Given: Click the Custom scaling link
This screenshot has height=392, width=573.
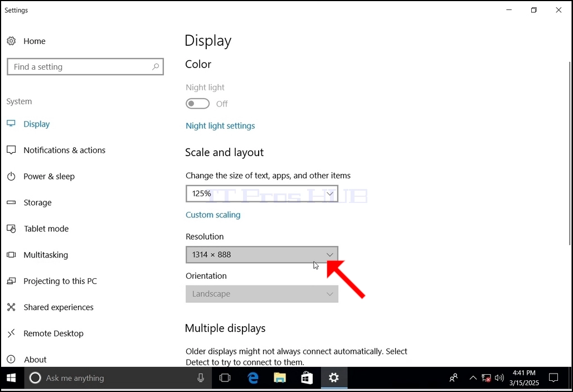Looking at the screenshot, I should pos(213,215).
